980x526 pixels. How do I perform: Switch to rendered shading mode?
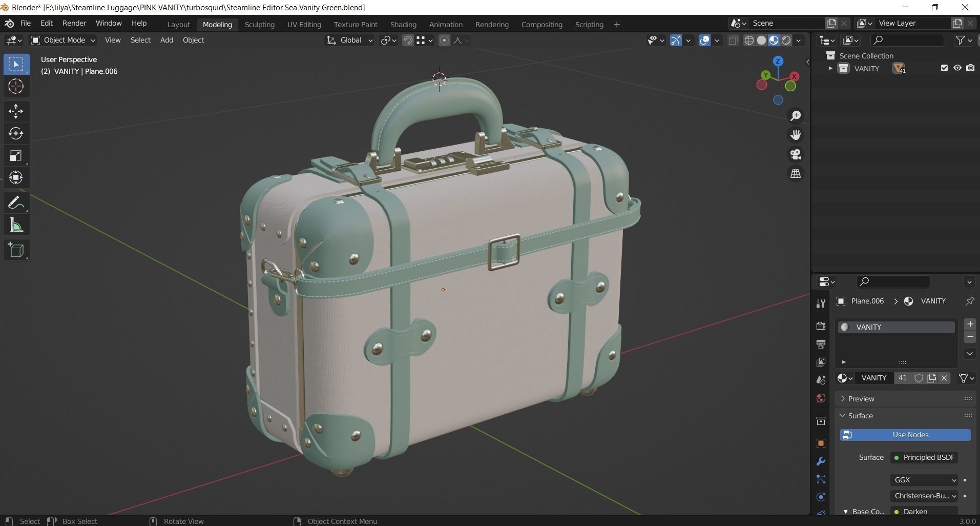(x=786, y=41)
